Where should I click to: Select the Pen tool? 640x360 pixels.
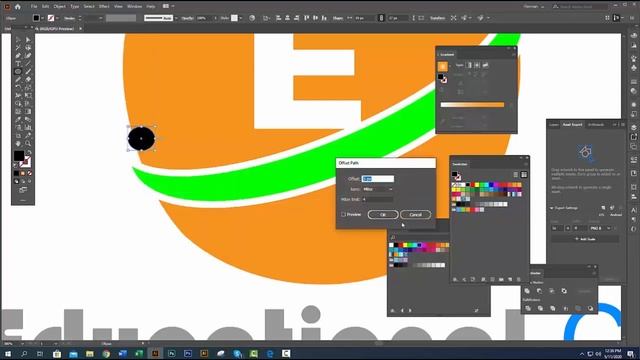point(18,56)
